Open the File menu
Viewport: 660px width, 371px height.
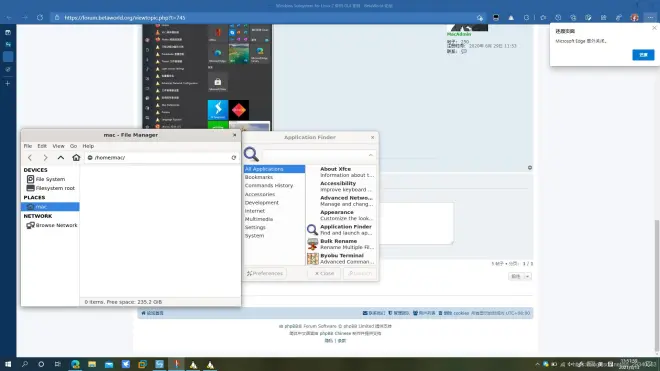click(28, 146)
